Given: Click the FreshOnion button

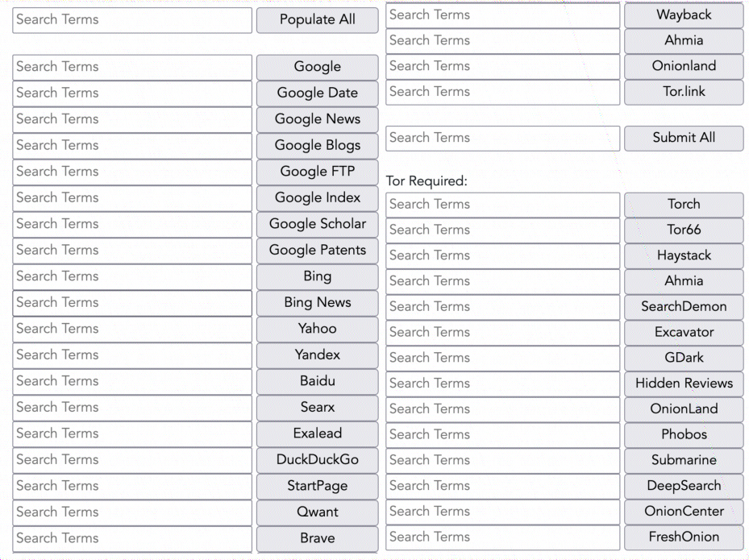Looking at the screenshot, I should click(684, 537).
